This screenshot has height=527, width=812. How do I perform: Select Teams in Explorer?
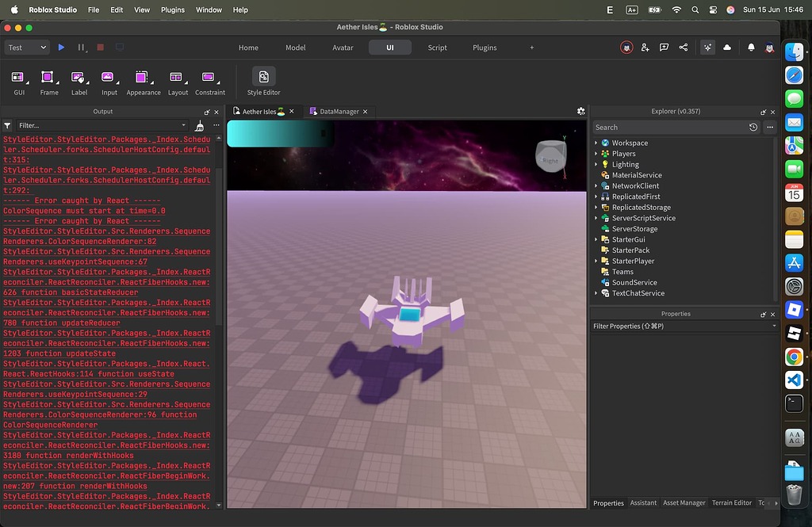622,272
